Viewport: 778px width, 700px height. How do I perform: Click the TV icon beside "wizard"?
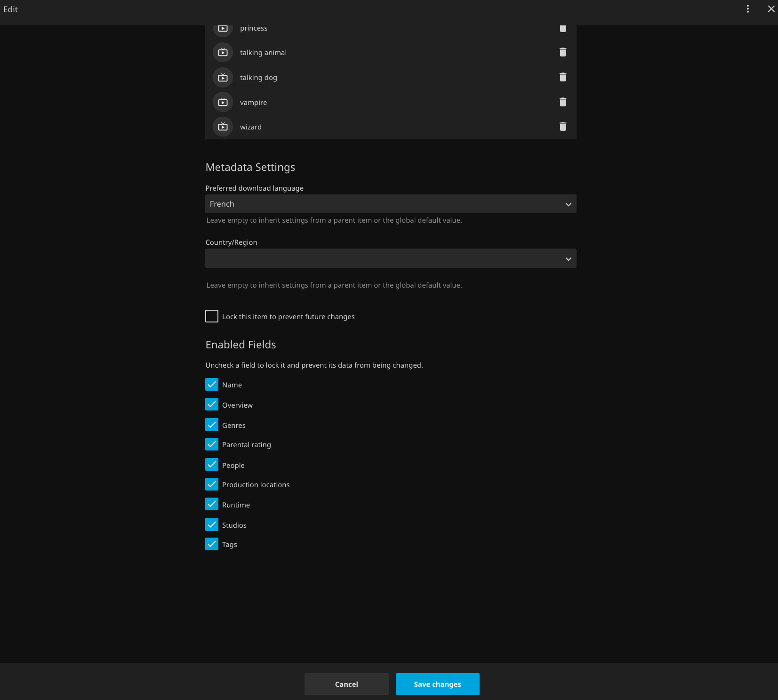point(223,127)
